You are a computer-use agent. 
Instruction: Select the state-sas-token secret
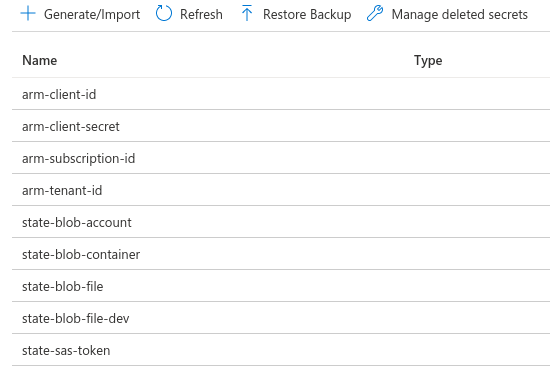click(x=66, y=350)
